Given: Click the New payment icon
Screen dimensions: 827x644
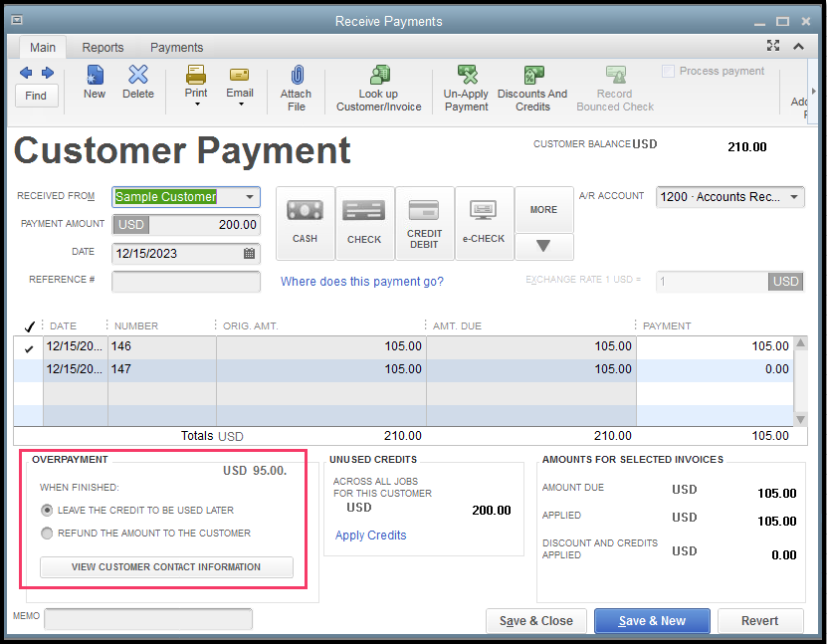Looking at the screenshot, I should click(x=95, y=75).
